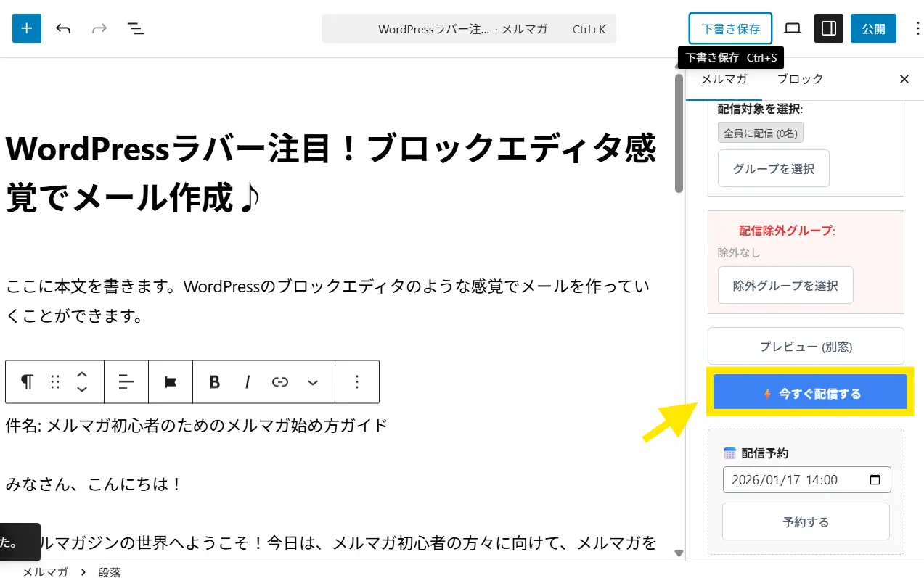Close the settings sidebar with X

coord(904,79)
